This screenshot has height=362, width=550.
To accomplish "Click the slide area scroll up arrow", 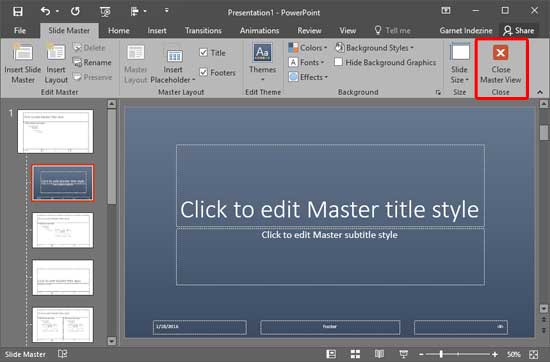I will [544, 104].
